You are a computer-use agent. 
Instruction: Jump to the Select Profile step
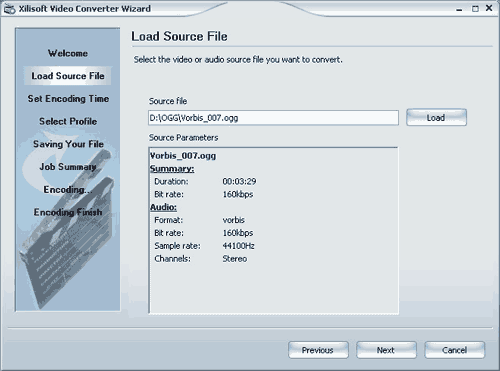(x=68, y=121)
